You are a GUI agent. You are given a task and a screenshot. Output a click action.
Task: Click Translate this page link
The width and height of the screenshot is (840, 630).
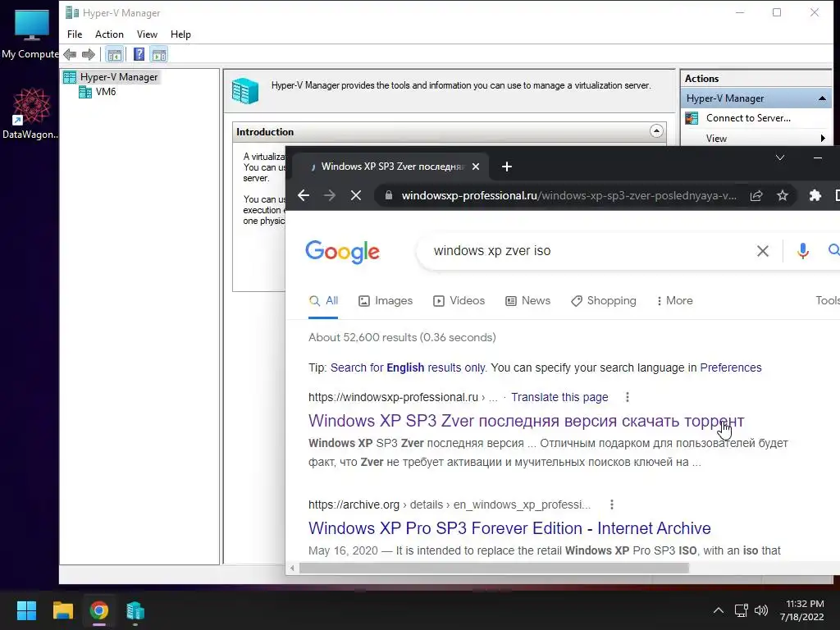559,398
